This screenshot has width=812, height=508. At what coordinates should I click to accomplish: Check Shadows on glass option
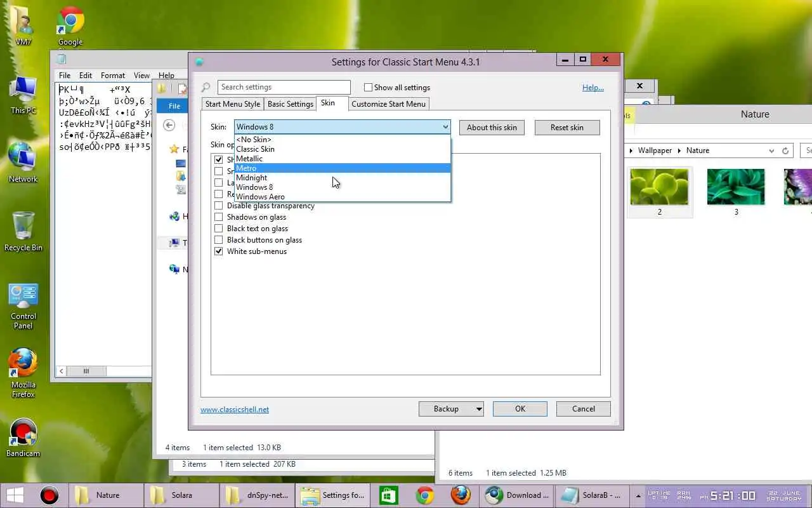click(x=219, y=217)
